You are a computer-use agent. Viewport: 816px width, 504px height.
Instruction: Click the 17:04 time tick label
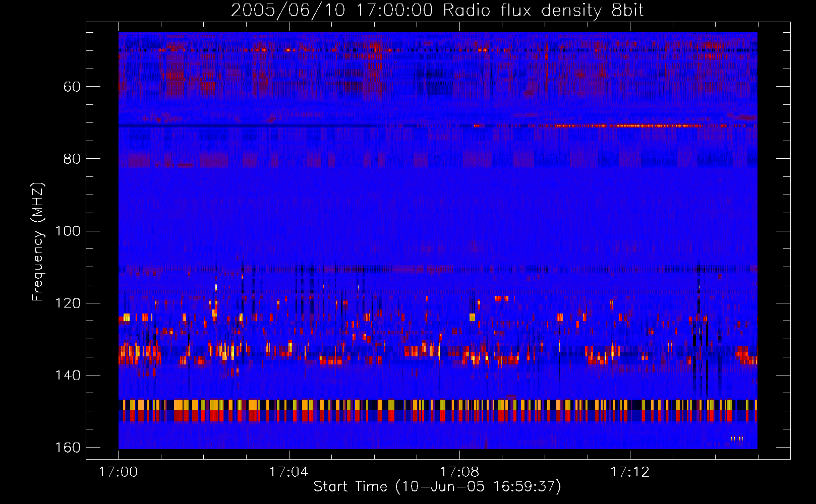(x=289, y=472)
